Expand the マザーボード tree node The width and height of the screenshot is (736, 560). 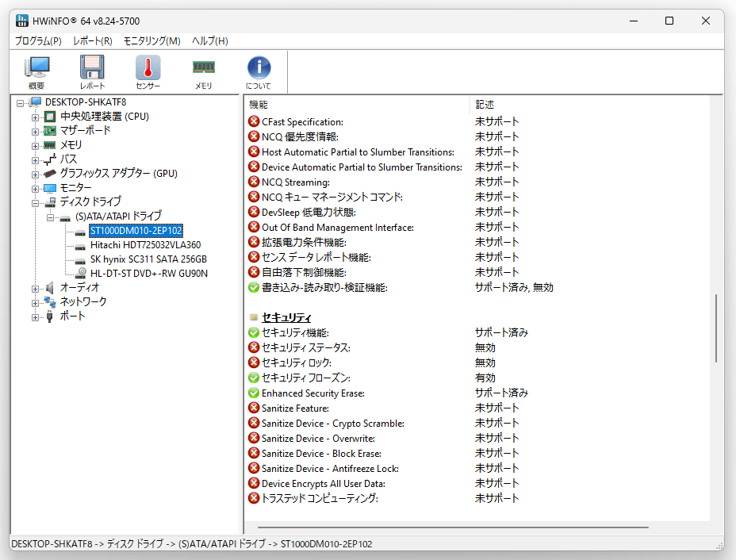35,131
